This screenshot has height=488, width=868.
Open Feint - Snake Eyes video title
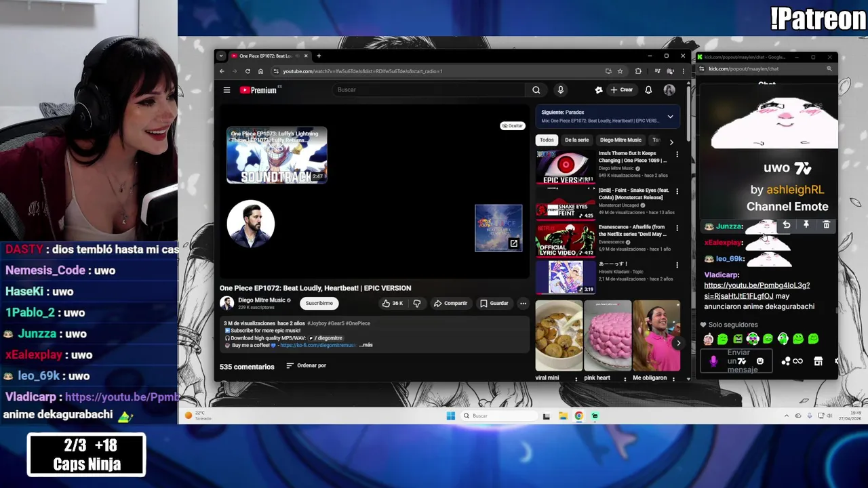633,194
